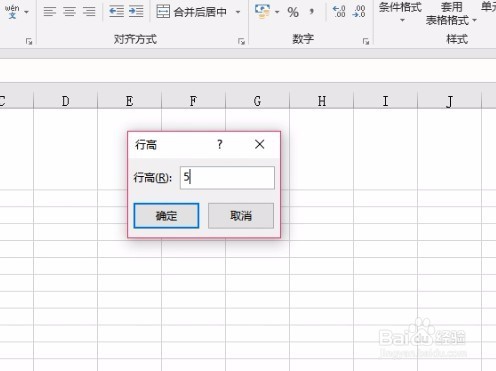Open the 对齐方式 dialog launcher

click(x=241, y=41)
